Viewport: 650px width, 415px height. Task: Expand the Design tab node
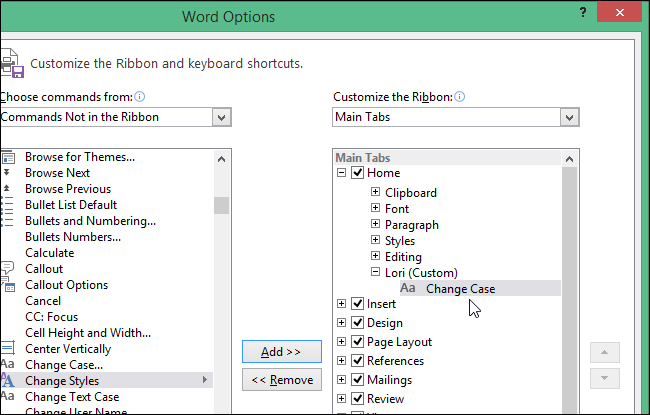coord(341,323)
